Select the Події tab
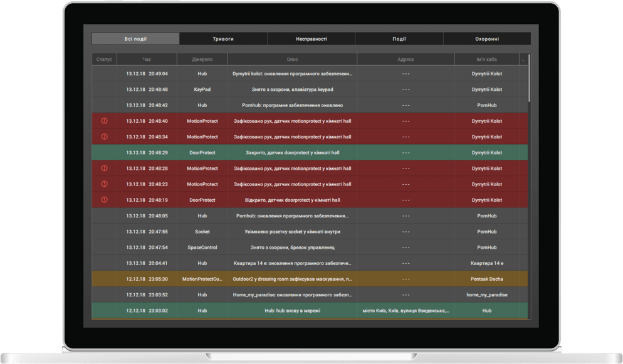Image resolution: width=623 pixels, height=364 pixels. (399, 39)
